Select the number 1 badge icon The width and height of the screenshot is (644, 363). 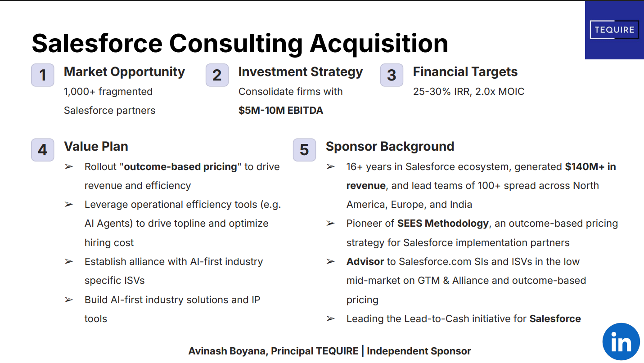point(43,75)
